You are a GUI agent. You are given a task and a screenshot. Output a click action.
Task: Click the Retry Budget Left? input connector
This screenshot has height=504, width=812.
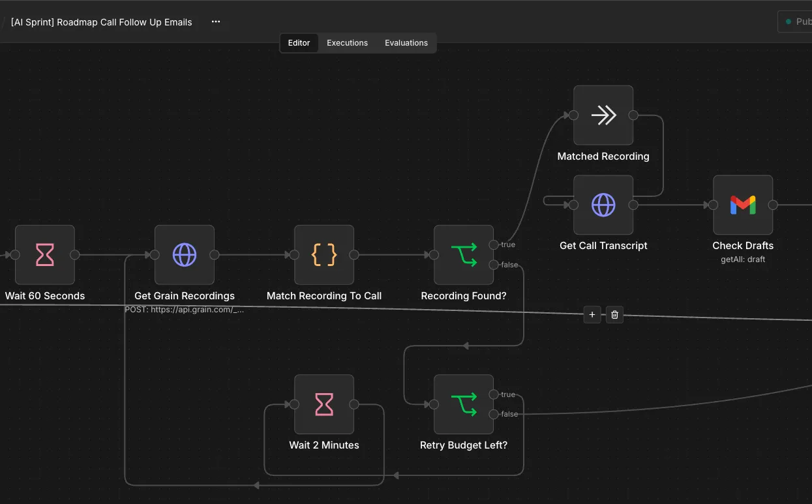coord(434,404)
